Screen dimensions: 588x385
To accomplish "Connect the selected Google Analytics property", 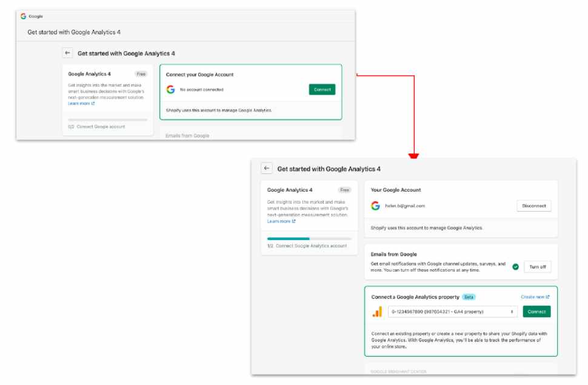I will (536, 312).
